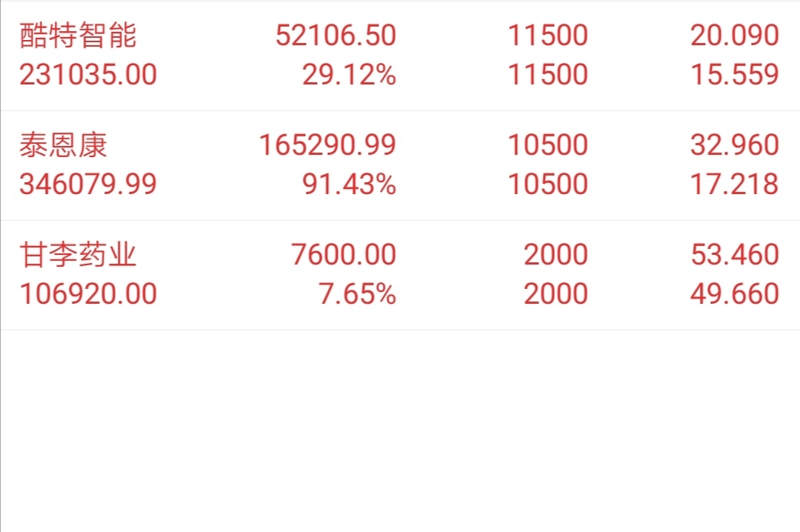Select the 泰恩康 stock name
800x532 pixels.
[63, 145]
